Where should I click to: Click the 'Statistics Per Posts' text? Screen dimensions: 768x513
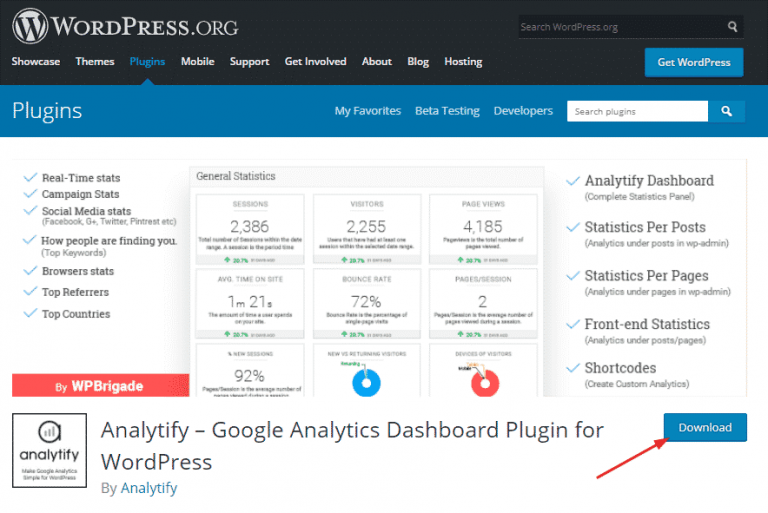(x=645, y=227)
